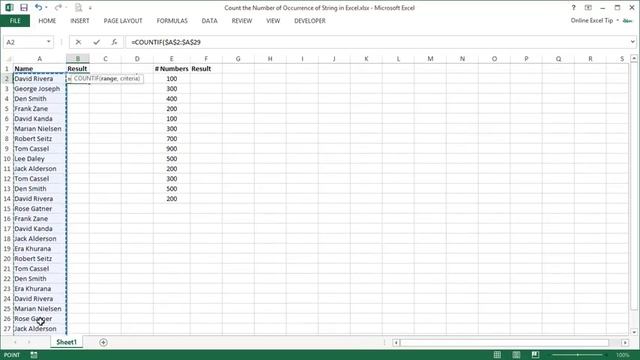
Task: Open the Excel Help question mark
Action: point(573,8)
